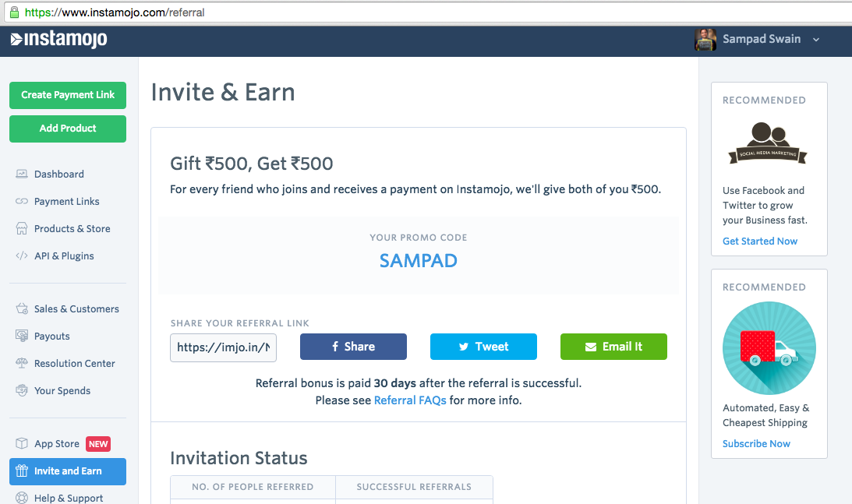Click the Dashboard sidebar icon
Screen dimensions: 852x504
(x=22, y=174)
